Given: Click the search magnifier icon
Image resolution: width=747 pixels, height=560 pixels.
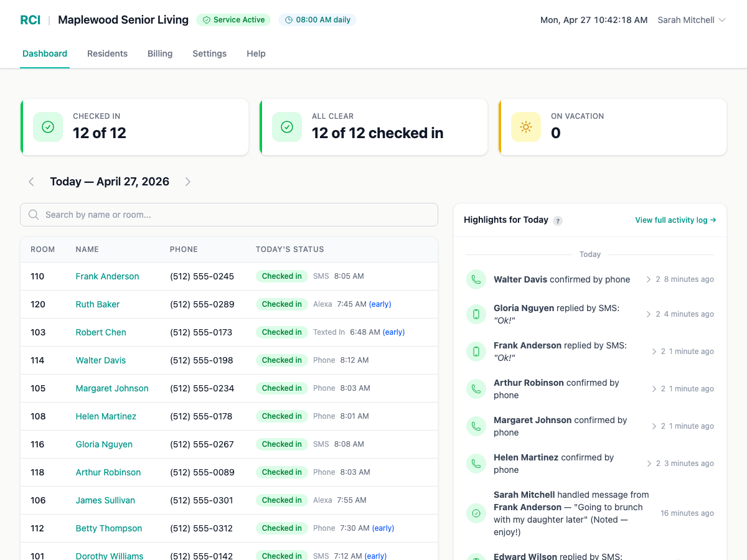Looking at the screenshot, I should [x=34, y=215].
